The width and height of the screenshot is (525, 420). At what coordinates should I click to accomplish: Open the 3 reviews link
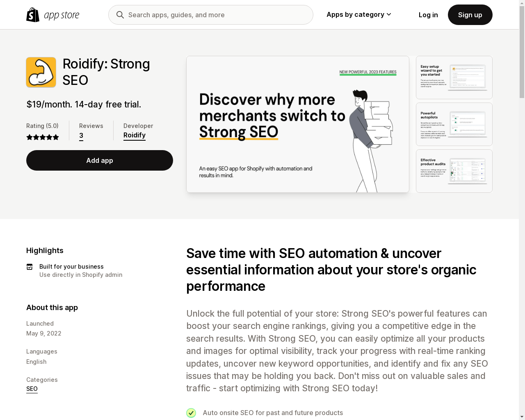pos(81,136)
